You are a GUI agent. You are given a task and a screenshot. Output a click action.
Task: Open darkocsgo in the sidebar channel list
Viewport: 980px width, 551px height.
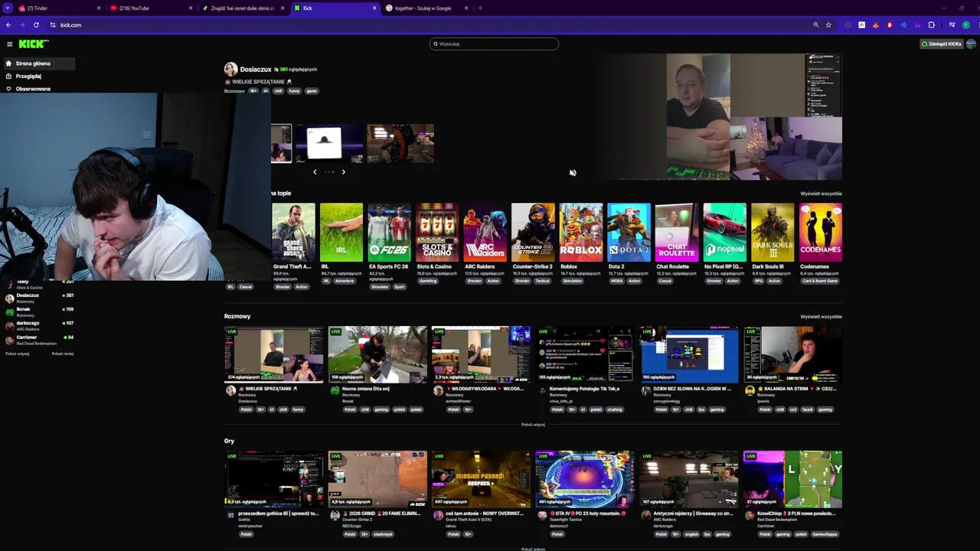point(38,325)
